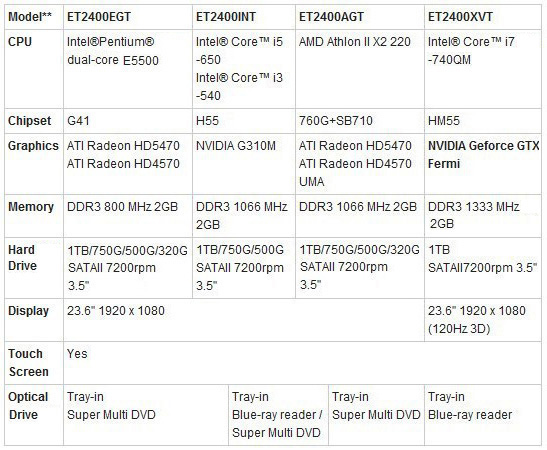The width and height of the screenshot is (547, 450).
Task: Click the Yes touch screen value
Action: pos(77,354)
